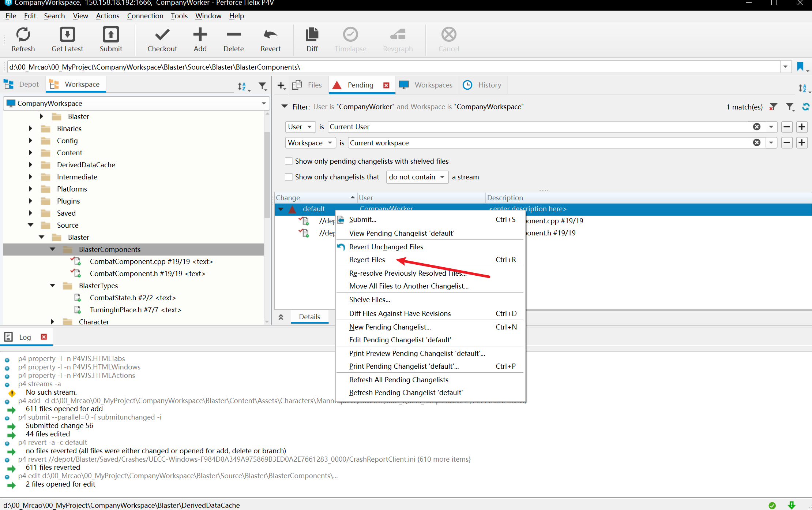Choose Submit... from the context menu
The height and width of the screenshot is (510, 812).
[x=430, y=220]
